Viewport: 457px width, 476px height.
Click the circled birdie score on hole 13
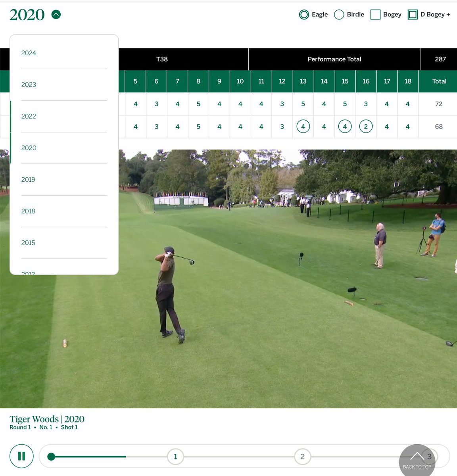pos(303,127)
